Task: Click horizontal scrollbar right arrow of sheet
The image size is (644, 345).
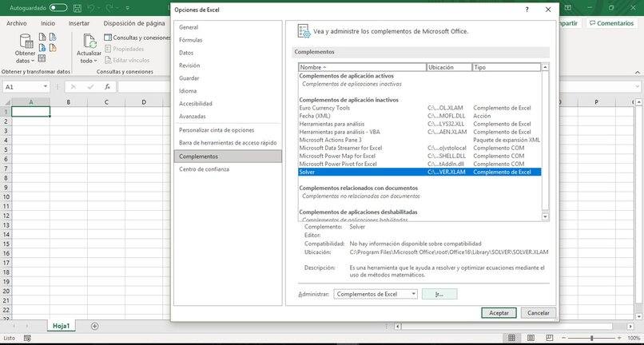Action: [x=630, y=326]
